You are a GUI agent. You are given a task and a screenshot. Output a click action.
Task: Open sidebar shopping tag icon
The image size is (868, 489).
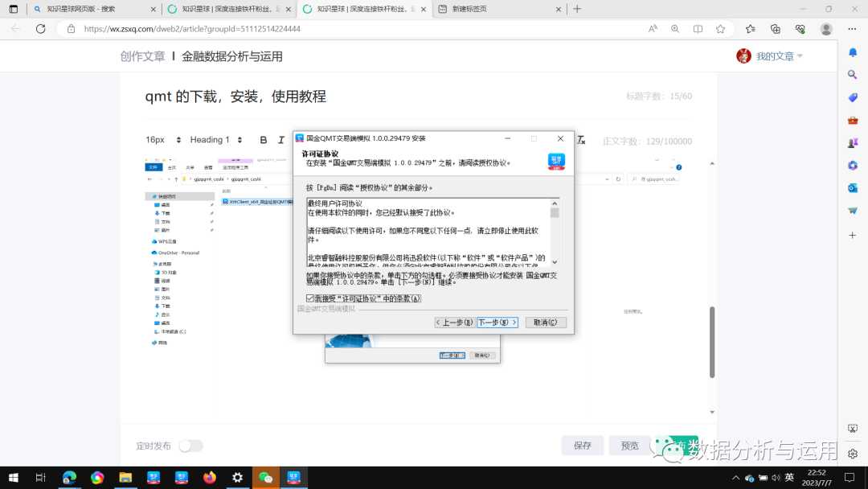(x=853, y=97)
